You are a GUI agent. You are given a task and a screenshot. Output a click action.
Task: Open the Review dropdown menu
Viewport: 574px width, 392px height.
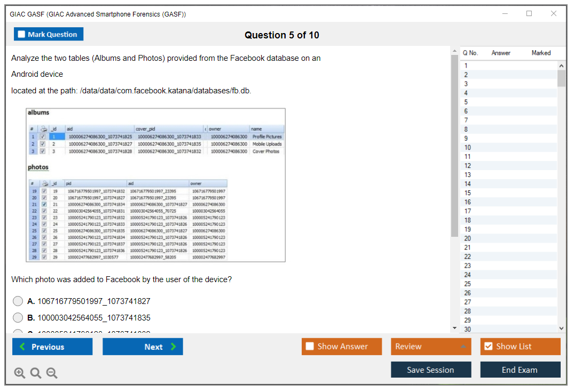431,347
